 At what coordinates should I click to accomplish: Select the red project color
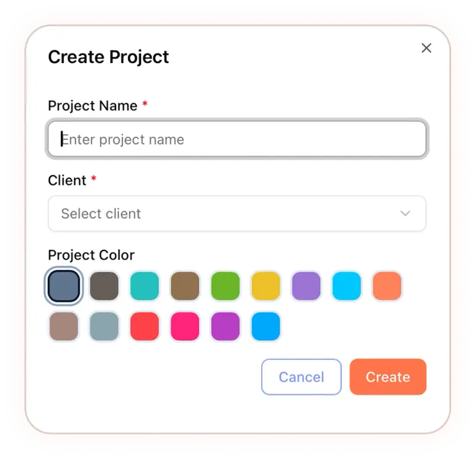pyautogui.click(x=145, y=326)
